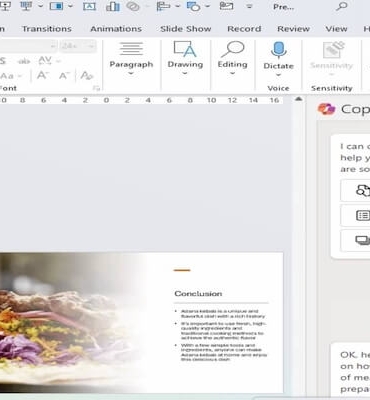Switch to the Animations tab
Screen dimensions: 370x400
116,29
